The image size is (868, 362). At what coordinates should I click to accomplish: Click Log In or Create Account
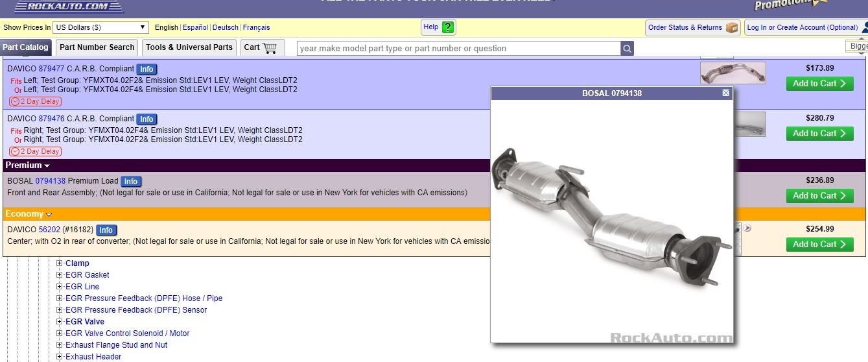[x=802, y=28]
